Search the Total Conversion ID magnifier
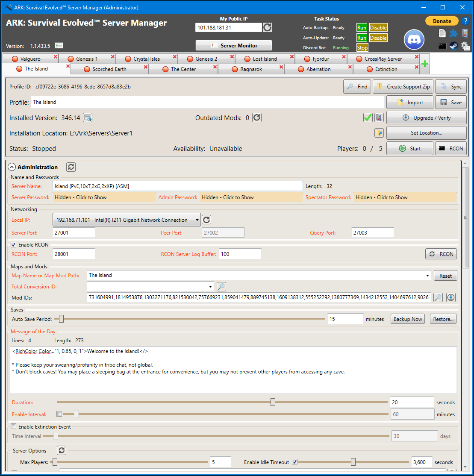 pos(221,287)
